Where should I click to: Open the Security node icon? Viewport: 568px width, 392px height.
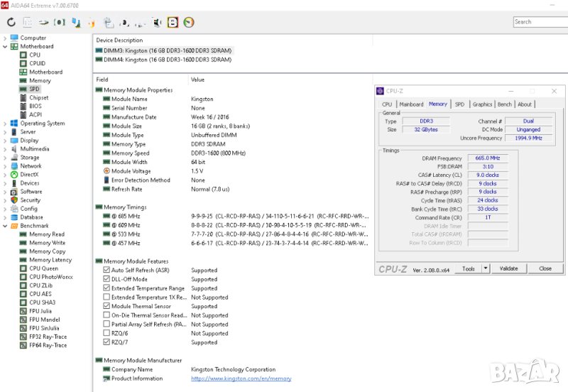[x=14, y=200]
